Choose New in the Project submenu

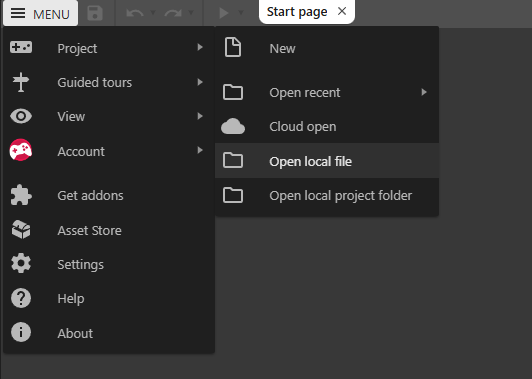[x=327, y=48]
